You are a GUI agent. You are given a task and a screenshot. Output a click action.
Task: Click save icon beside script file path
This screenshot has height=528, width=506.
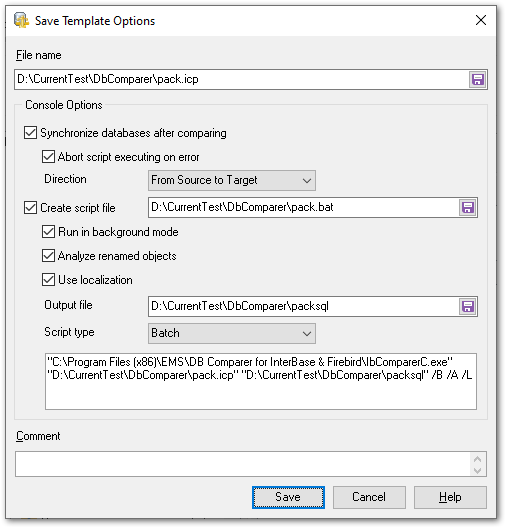click(468, 207)
